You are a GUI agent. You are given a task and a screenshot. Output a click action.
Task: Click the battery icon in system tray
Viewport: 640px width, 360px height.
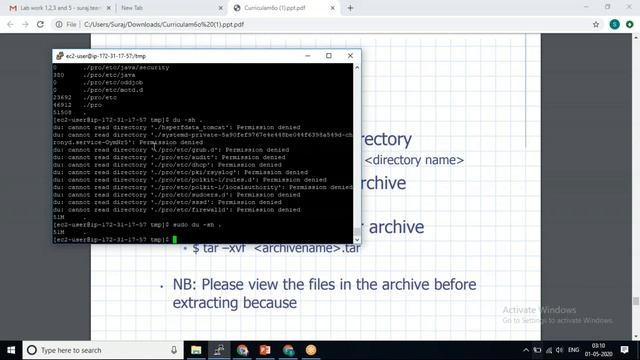pos(538,350)
